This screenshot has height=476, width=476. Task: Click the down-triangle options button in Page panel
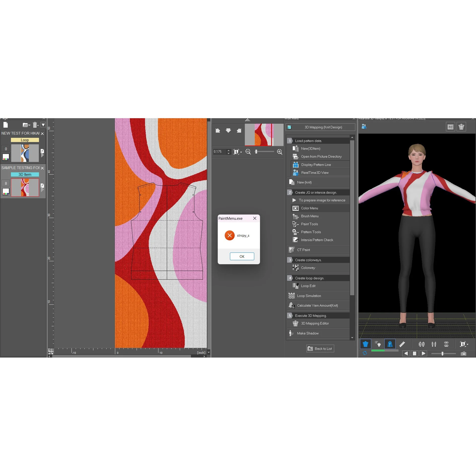tap(43, 125)
